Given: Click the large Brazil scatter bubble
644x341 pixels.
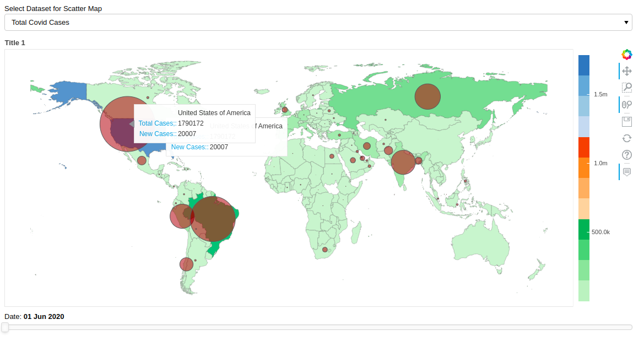Looking at the screenshot, I should 214,219.
